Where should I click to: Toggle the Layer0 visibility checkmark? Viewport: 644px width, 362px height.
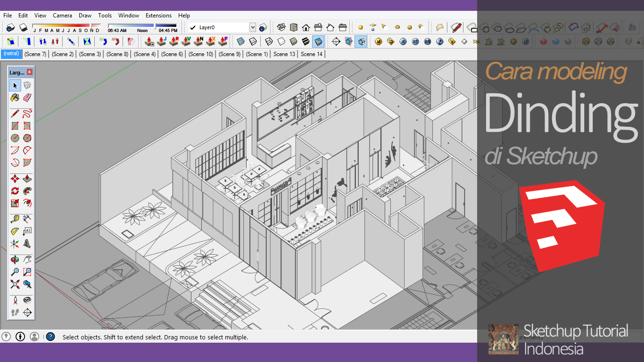tap(192, 27)
